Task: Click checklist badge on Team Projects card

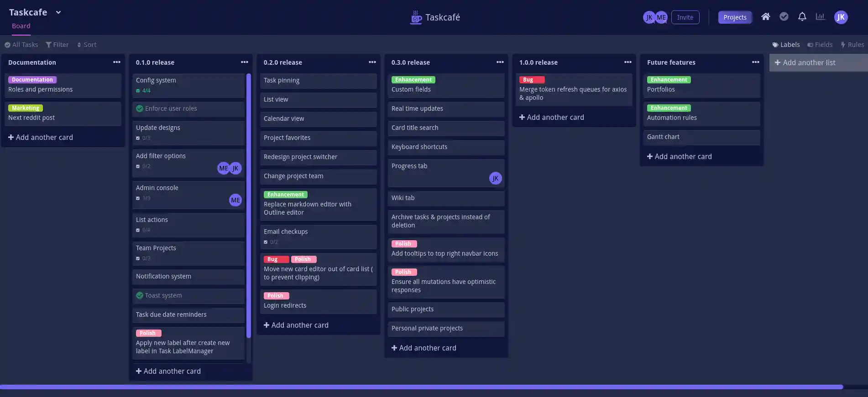Action: pyautogui.click(x=143, y=258)
